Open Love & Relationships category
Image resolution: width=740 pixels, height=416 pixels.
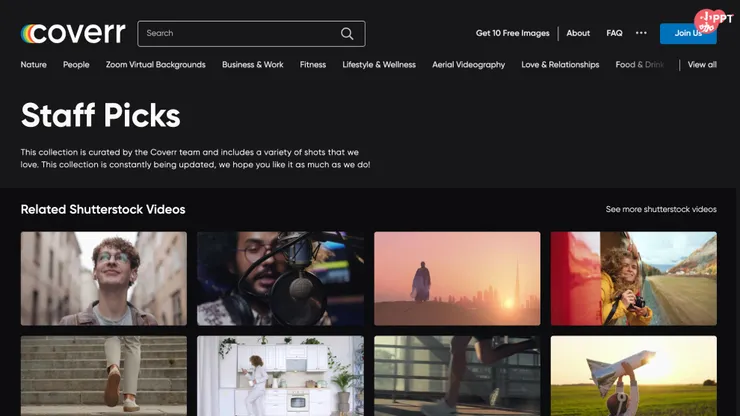[x=560, y=65]
